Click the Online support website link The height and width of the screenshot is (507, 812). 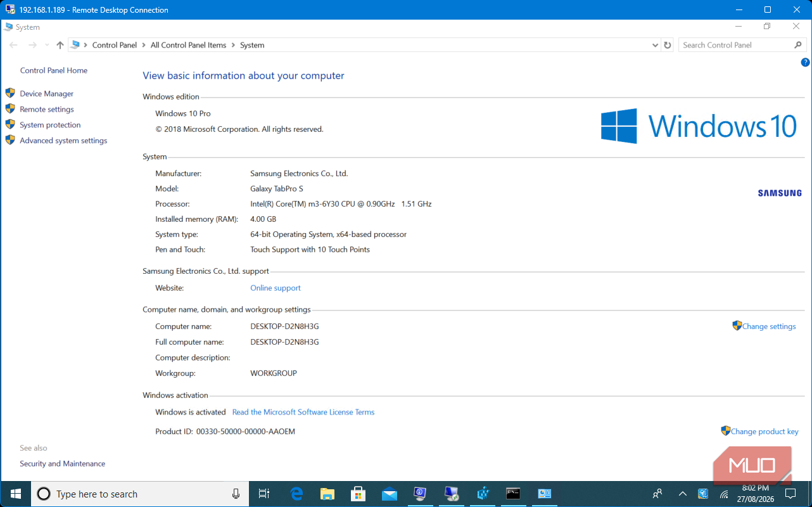coord(275,288)
